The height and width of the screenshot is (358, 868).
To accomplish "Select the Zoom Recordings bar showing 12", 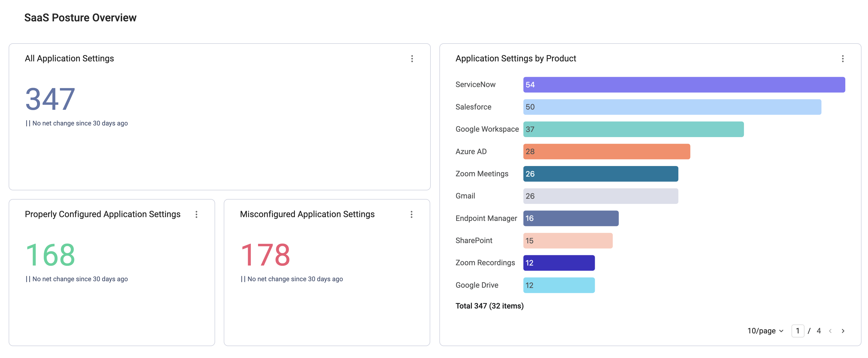I will [x=559, y=263].
